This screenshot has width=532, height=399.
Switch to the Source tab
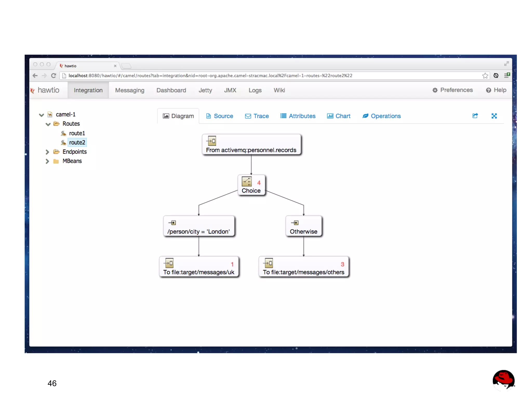pyautogui.click(x=220, y=116)
